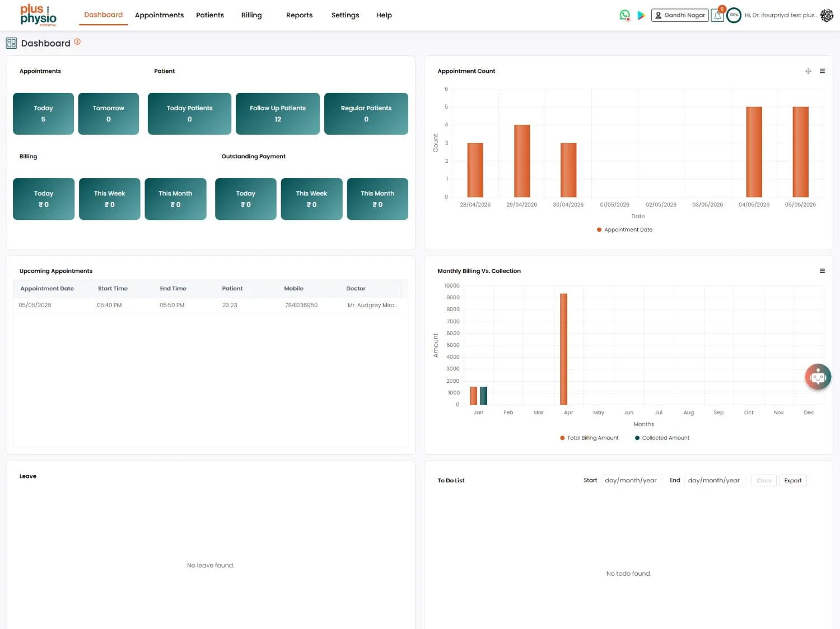The width and height of the screenshot is (840, 629).
Task: Open the notifications bell
Action: (x=717, y=16)
